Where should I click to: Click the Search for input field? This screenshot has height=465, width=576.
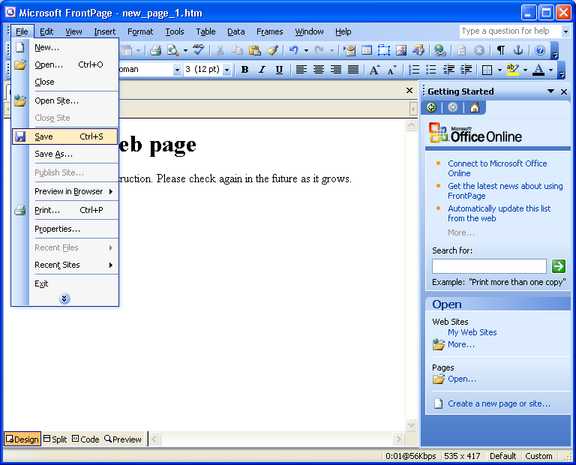(489, 266)
